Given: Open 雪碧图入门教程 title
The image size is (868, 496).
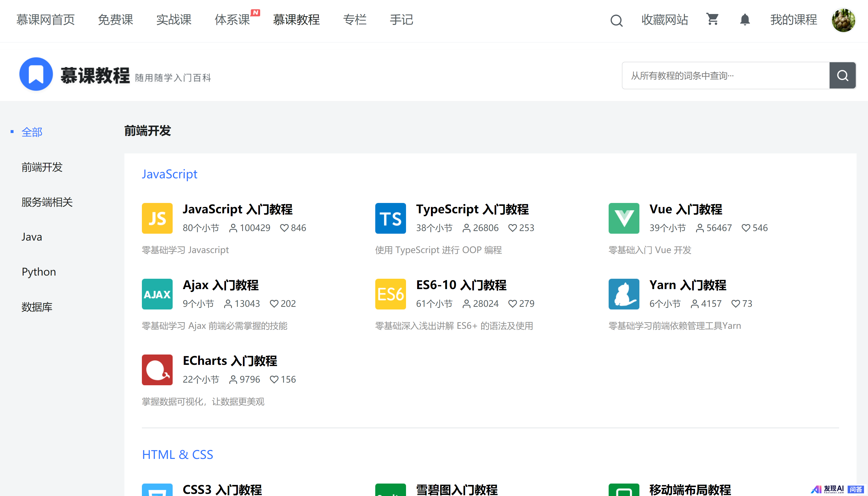Looking at the screenshot, I should [x=456, y=490].
